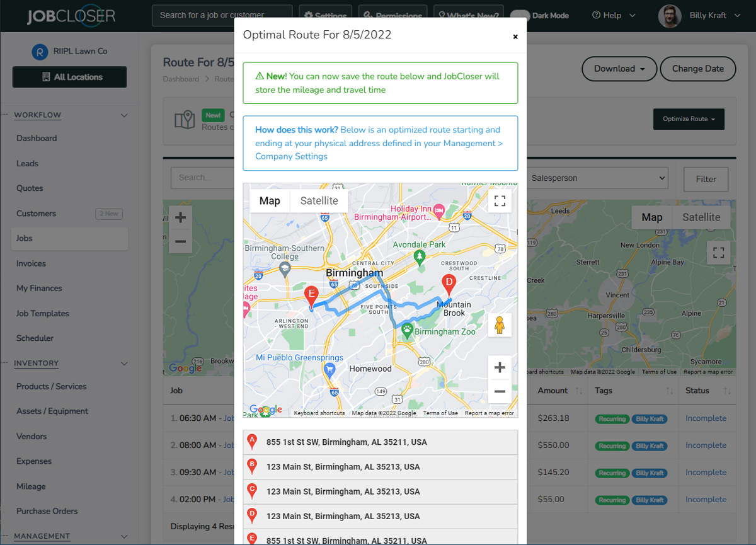This screenshot has height=545, width=756.
Task: Open Settings from the top toolbar
Action: point(325,13)
